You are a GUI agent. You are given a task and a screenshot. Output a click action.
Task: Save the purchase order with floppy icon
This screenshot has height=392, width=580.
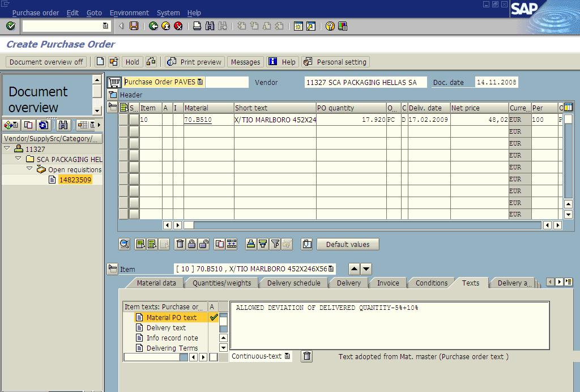click(134, 26)
